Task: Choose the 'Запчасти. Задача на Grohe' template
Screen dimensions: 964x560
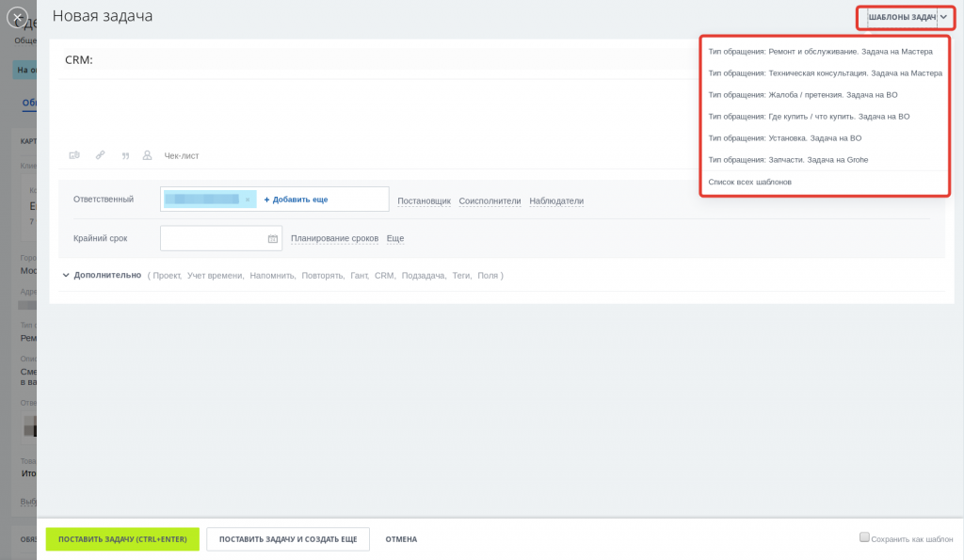Action: 788,160
